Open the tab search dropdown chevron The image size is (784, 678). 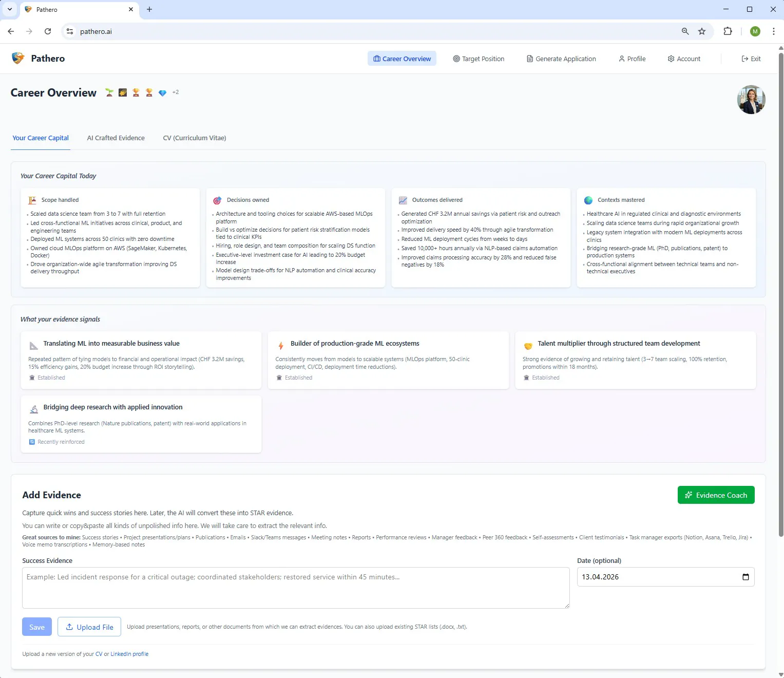click(9, 9)
